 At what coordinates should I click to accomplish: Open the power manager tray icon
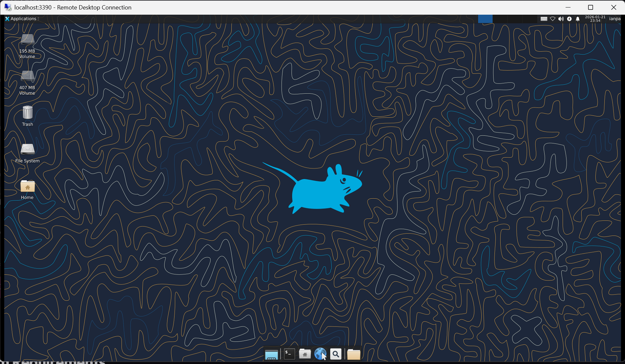pyautogui.click(x=570, y=19)
